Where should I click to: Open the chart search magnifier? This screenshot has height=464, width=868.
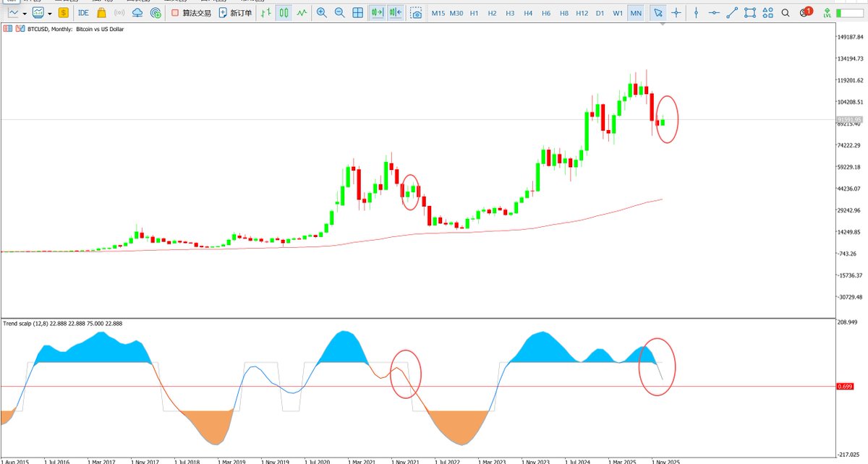pos(785,12)
